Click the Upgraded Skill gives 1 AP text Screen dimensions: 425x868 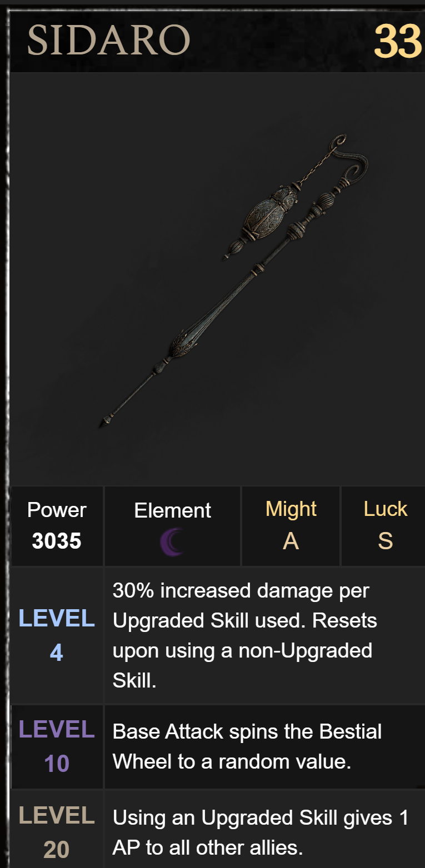pos(261,832)
